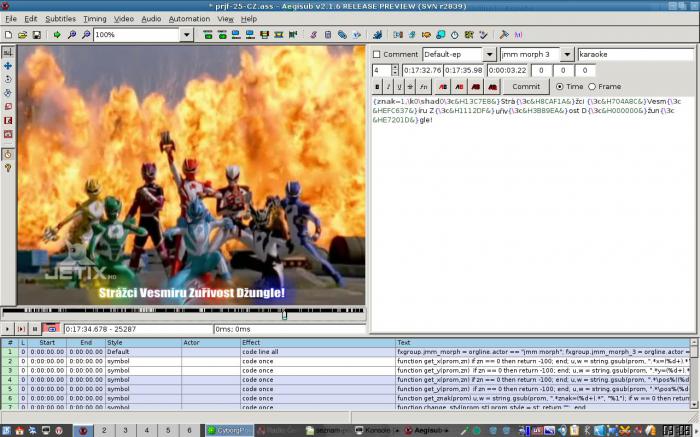Jump video to subtitle end
Viewport: 700px width, 437px height.
222,34
